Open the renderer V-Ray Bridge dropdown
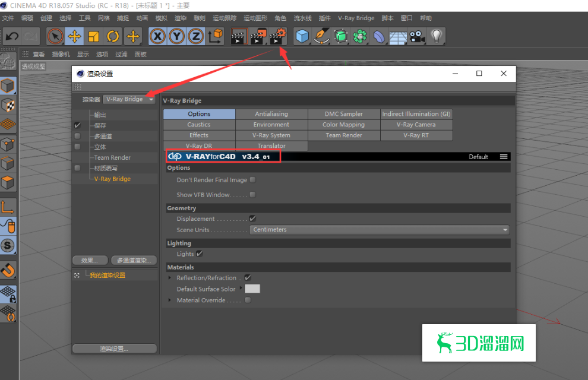Viewport: 588px width, 380px height. (129, 99)
